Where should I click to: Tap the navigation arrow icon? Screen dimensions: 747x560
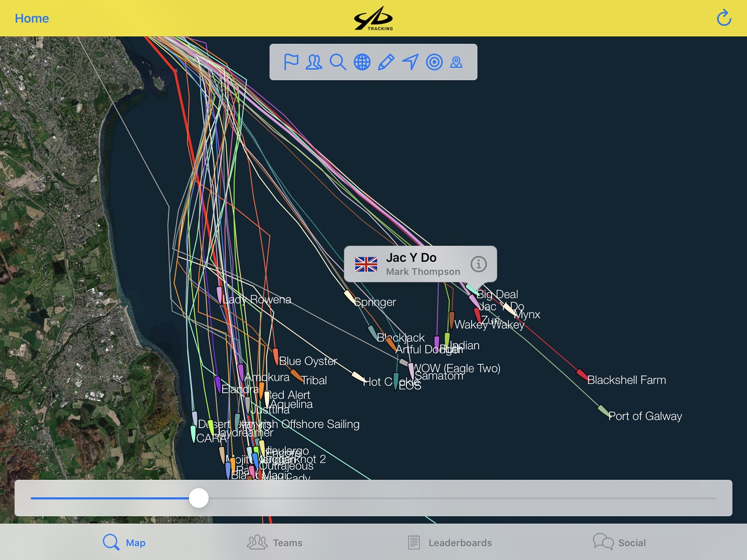[410, 62]
